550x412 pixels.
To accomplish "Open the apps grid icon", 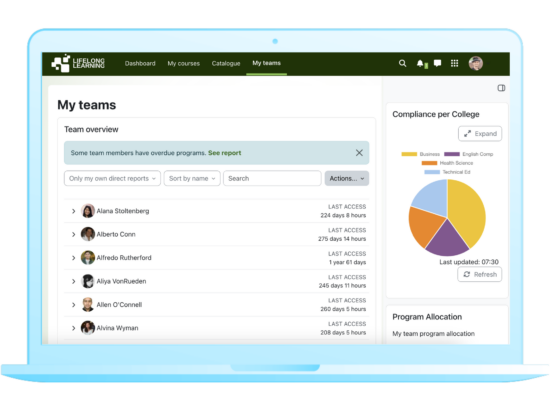I will (x=455, y=63).
